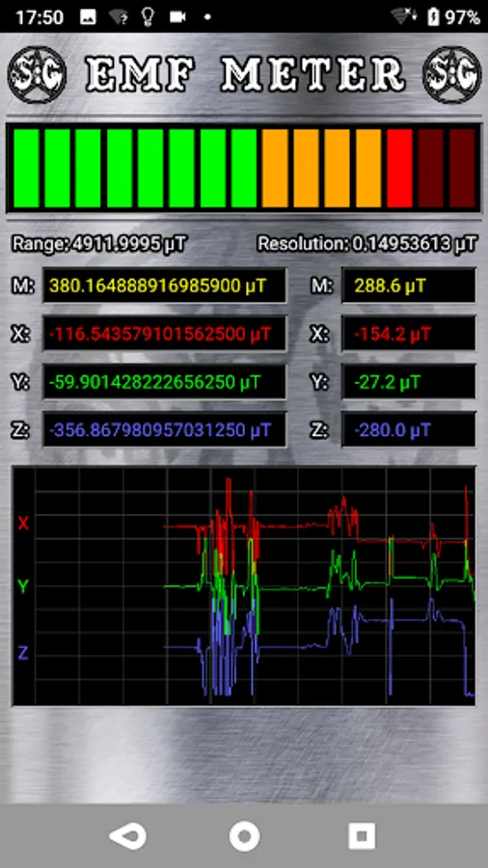The width and height of the screenshot is (488, 868).
Task: Tap the 17:50 clock in status bar
Action: coord(41,17)
